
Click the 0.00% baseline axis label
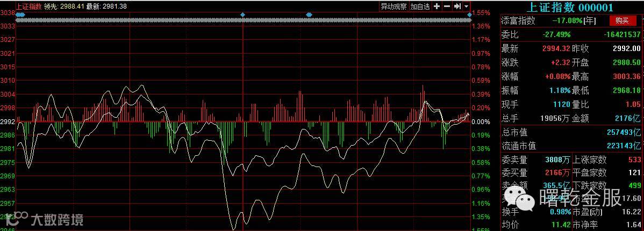(481, 122)
